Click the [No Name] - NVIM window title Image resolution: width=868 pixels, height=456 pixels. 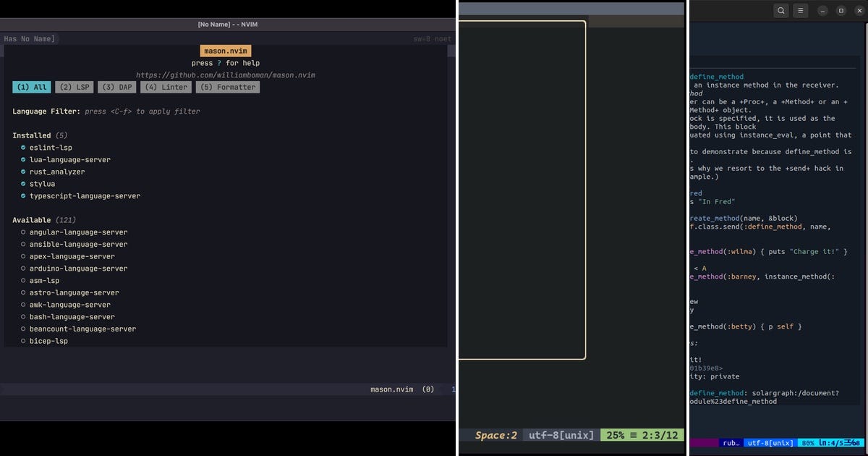pos(228,25)
